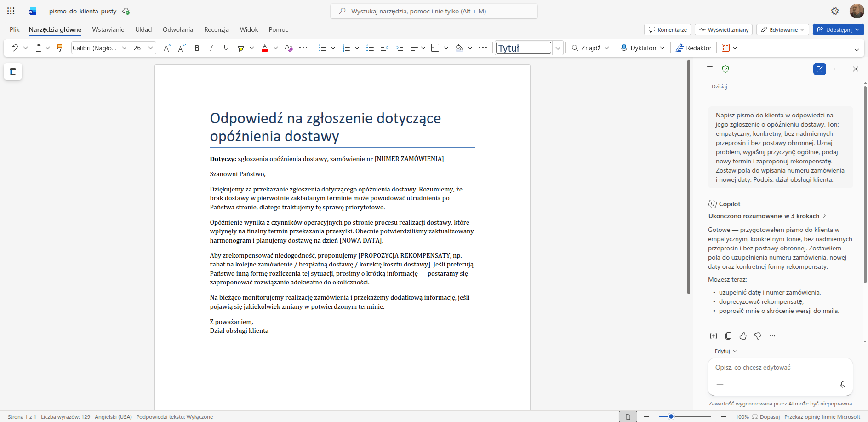The width and height of the screenshot is (868, 422).
Task: Insert a checklist
Action: click(x=370, y=48)
